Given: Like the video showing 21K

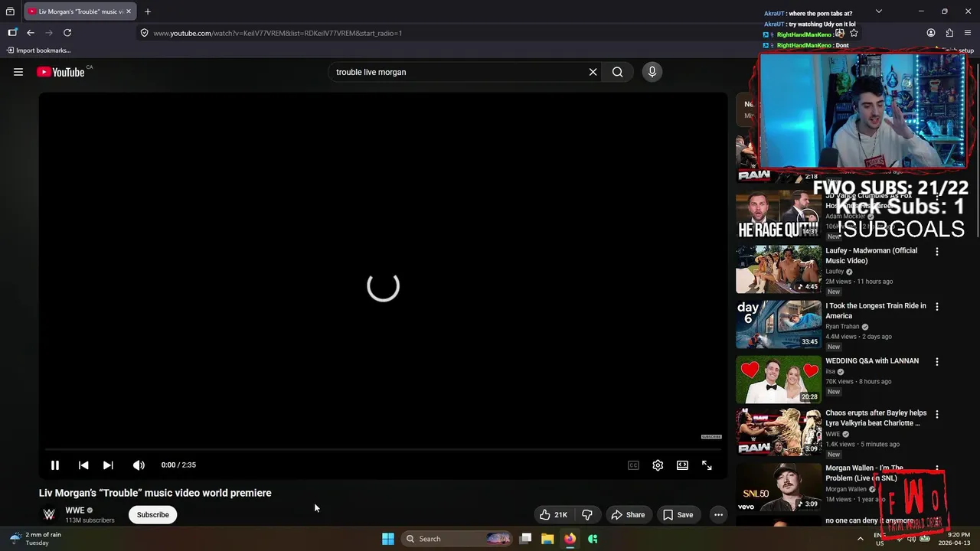Looking at the screenshot, I should [x=553, y=515].
